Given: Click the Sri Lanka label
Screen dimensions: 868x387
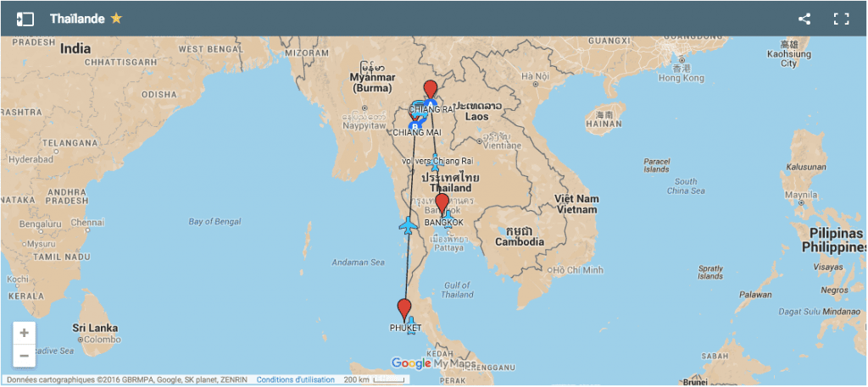Looking at the screenshot, I should pyautogui.click(x=95, y=327).
